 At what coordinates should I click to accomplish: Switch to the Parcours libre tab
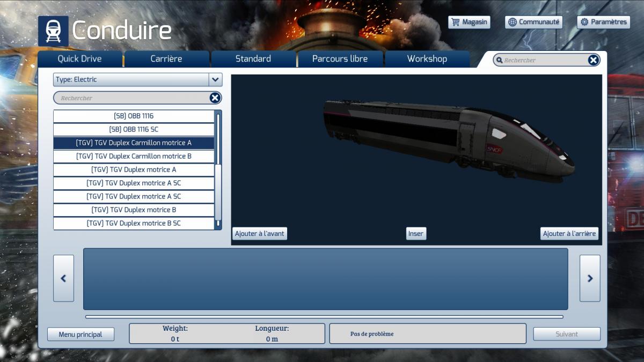point(340,59)
